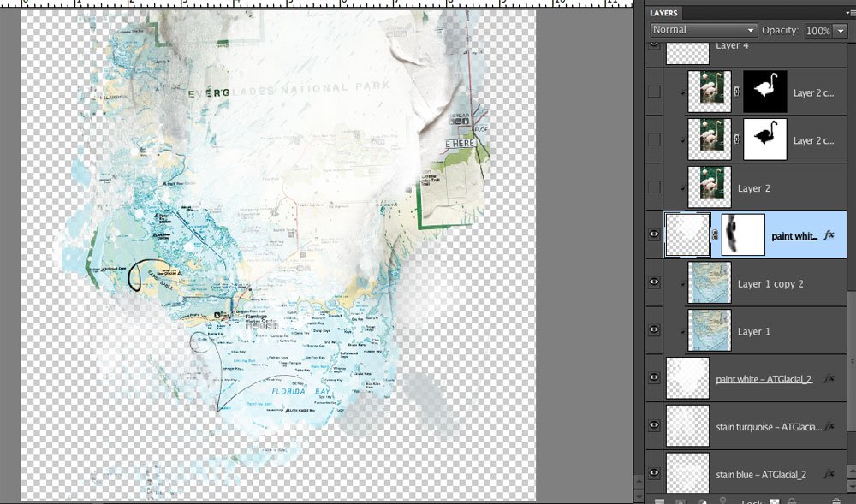Select the Layer 1 name
Screen dimensions: 856x504
754,331
